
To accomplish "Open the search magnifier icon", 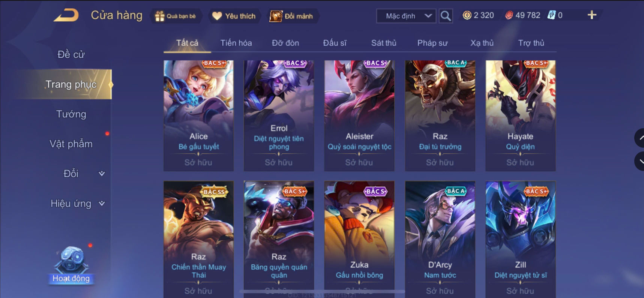I will click(x=446, y=16).
